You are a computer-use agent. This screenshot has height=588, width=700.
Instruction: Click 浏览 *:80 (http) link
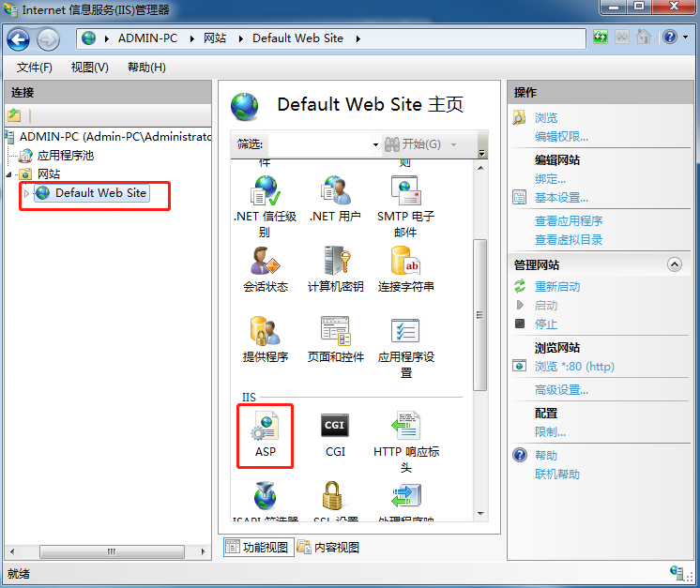tap(573, 367)
